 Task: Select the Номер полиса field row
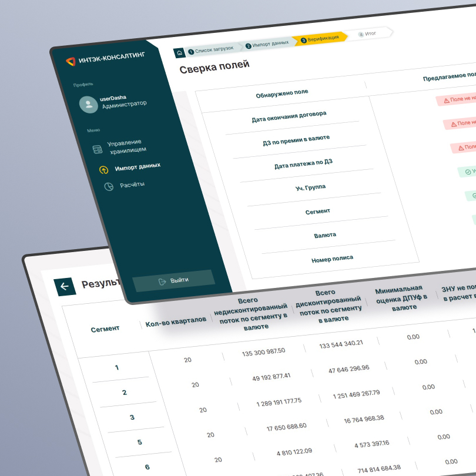click(x=333, y=259)
